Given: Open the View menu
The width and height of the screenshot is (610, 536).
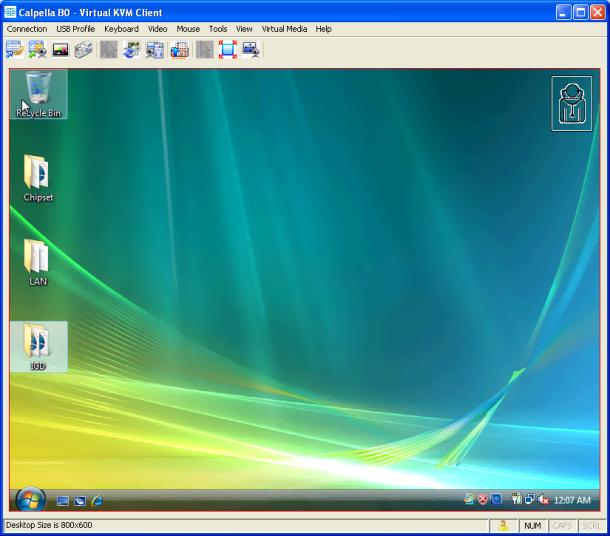Looking at the screenshot, I should (x=244, y=29).
